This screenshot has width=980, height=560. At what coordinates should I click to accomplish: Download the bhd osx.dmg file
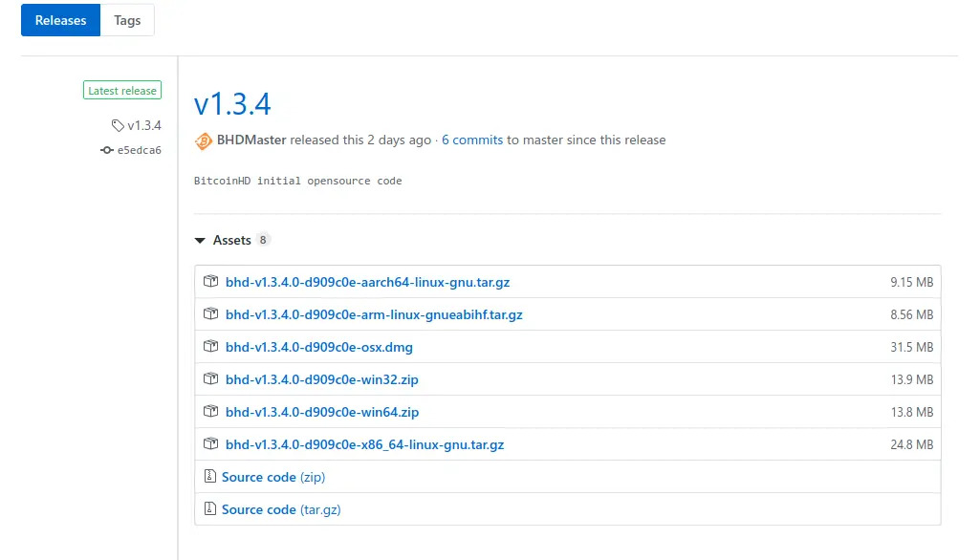coord(318,347)
